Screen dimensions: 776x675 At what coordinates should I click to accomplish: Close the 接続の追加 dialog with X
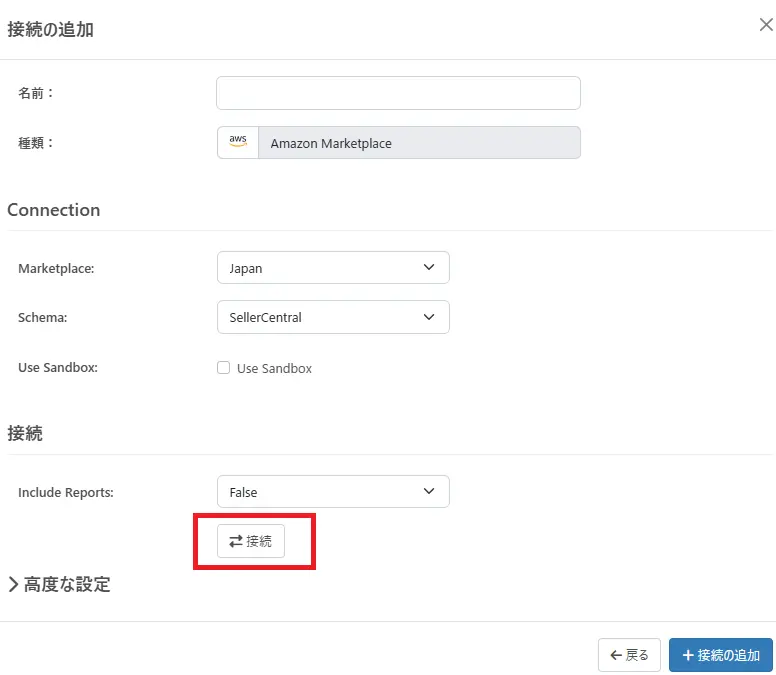tap(766, 25)
